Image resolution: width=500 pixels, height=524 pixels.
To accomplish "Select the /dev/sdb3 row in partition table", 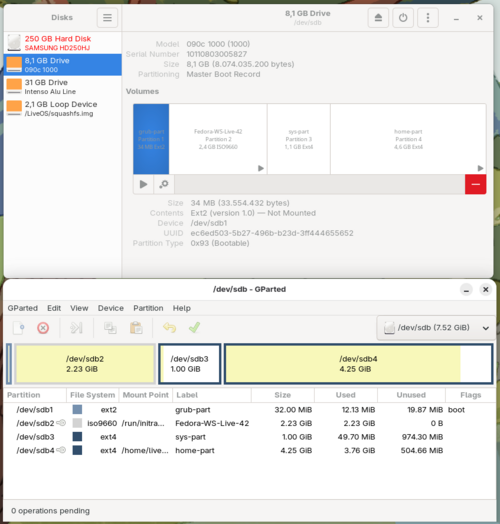I will pos(249,437).
